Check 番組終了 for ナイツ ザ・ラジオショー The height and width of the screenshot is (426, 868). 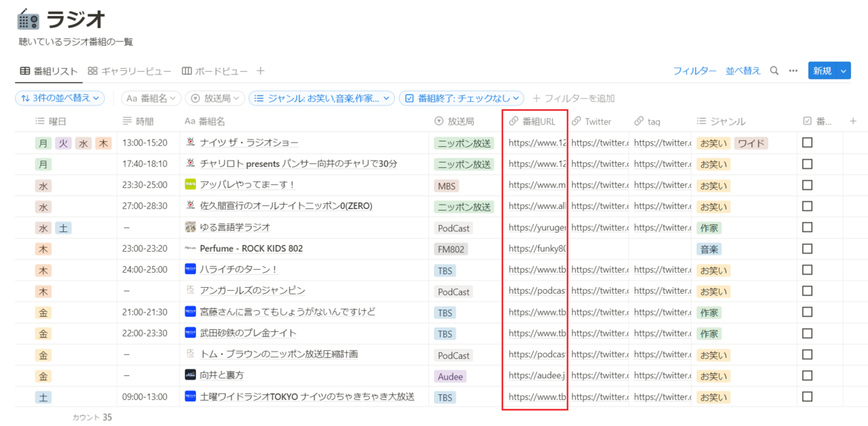[807, 142]
